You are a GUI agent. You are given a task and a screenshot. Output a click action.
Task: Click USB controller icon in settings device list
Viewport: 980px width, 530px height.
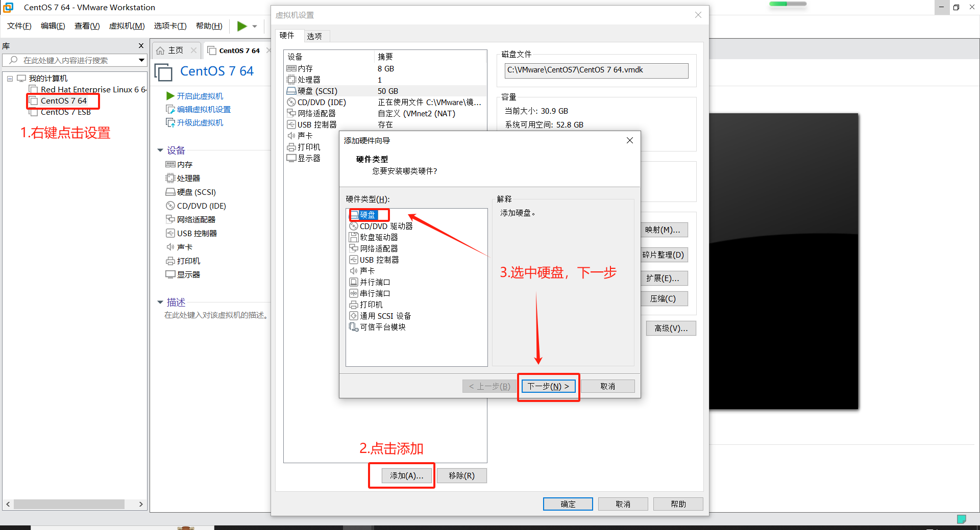[291, 124]
